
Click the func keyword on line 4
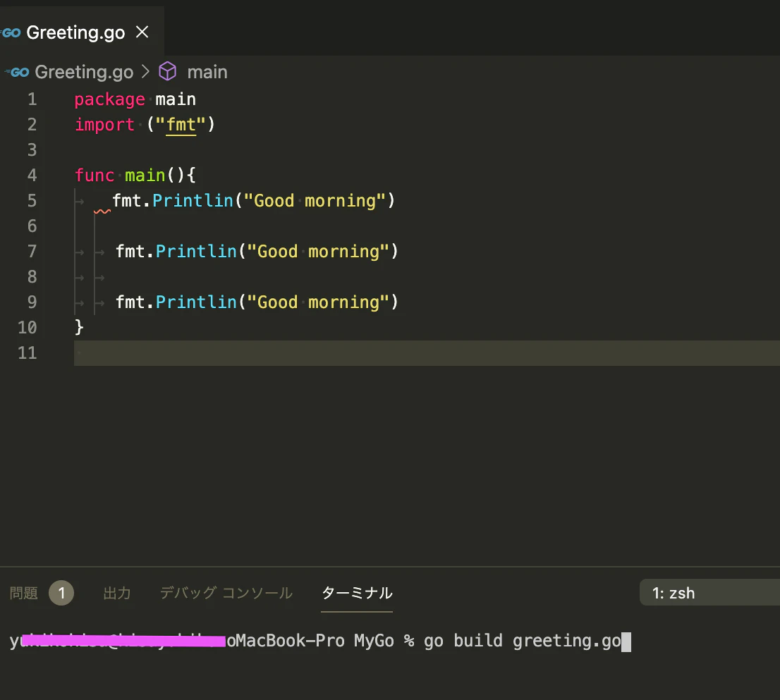pos(95,176)
